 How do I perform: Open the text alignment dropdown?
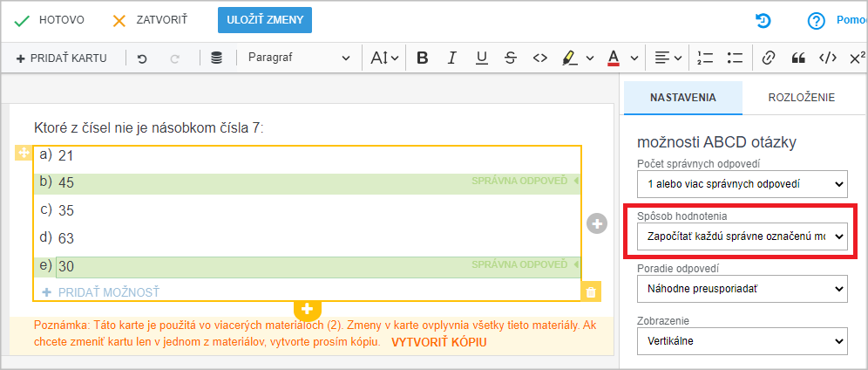[668, 58]
